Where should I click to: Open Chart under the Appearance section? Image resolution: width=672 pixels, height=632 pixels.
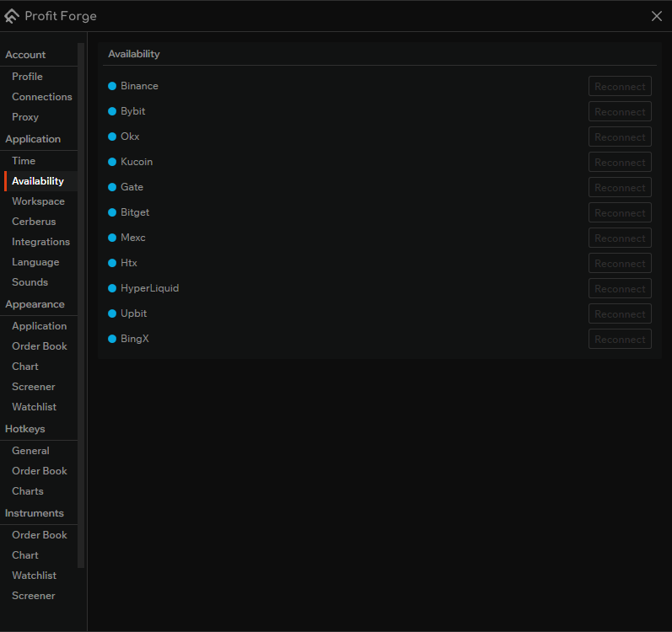click(x=39, y=367)
